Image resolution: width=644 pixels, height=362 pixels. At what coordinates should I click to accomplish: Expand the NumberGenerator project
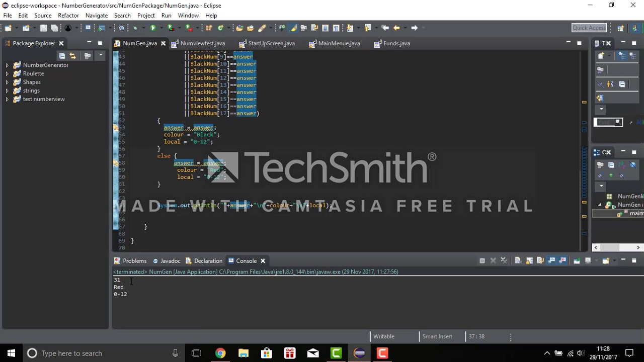click(x=7, y=65)
